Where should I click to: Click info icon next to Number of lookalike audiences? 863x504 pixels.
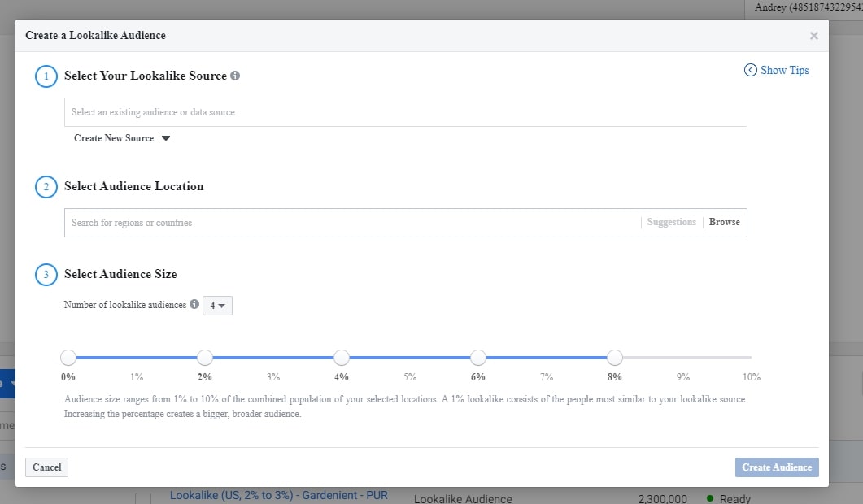click(x=194, y=305)
